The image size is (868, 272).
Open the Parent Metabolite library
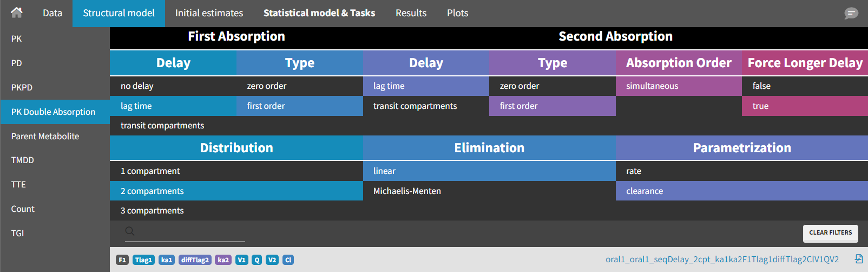point(45,137)
